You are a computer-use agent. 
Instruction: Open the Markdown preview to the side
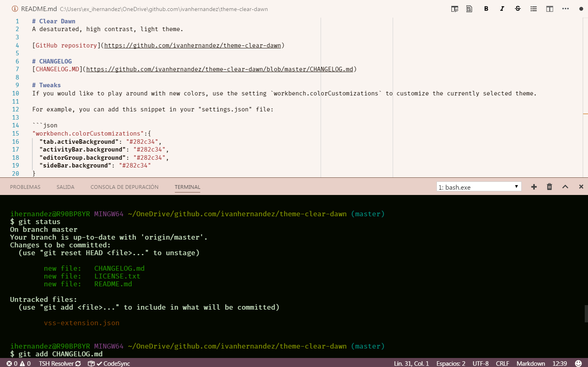point(455,9)
